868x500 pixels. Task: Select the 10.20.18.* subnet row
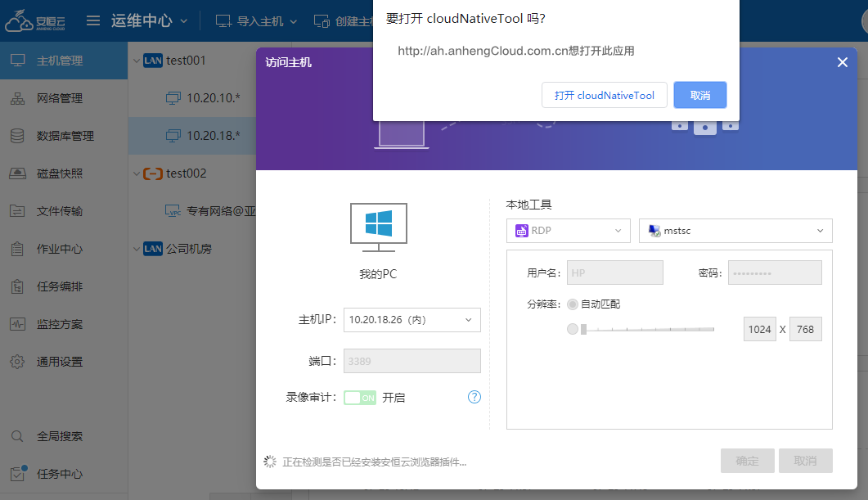(192, 136)
